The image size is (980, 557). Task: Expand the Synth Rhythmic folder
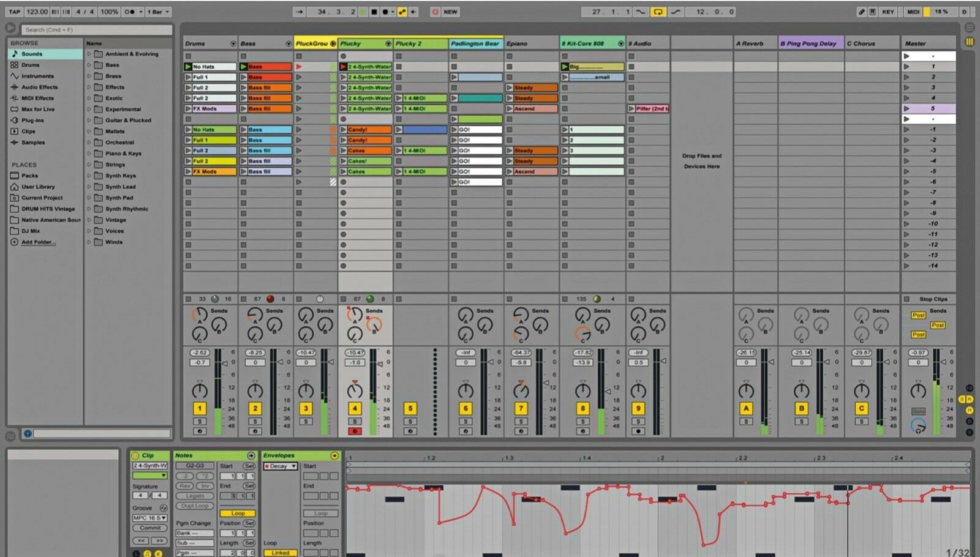89,209
